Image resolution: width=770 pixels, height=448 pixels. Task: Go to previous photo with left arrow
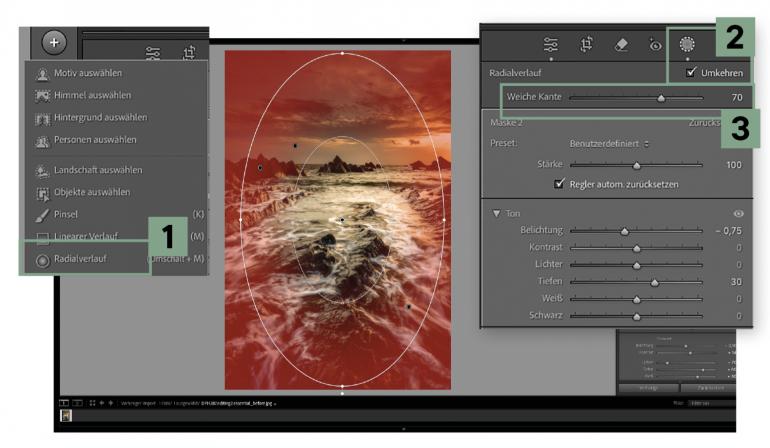tap(102, 403)
